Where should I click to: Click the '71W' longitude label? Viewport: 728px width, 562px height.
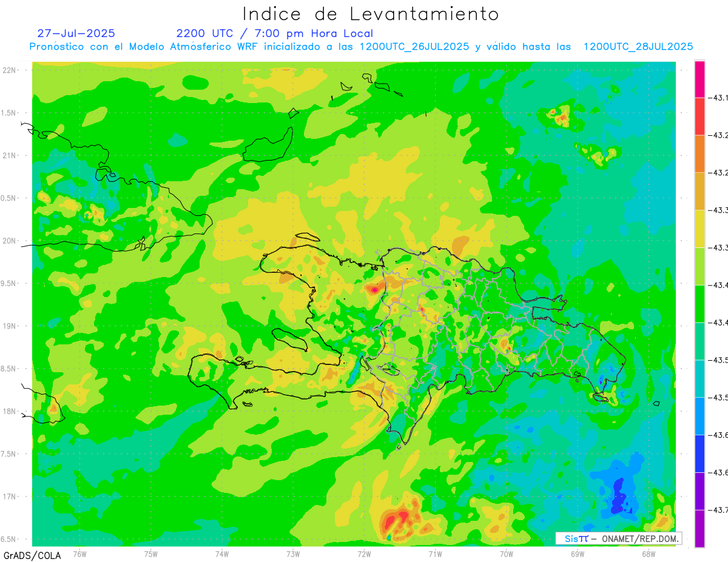click(435, 554)
